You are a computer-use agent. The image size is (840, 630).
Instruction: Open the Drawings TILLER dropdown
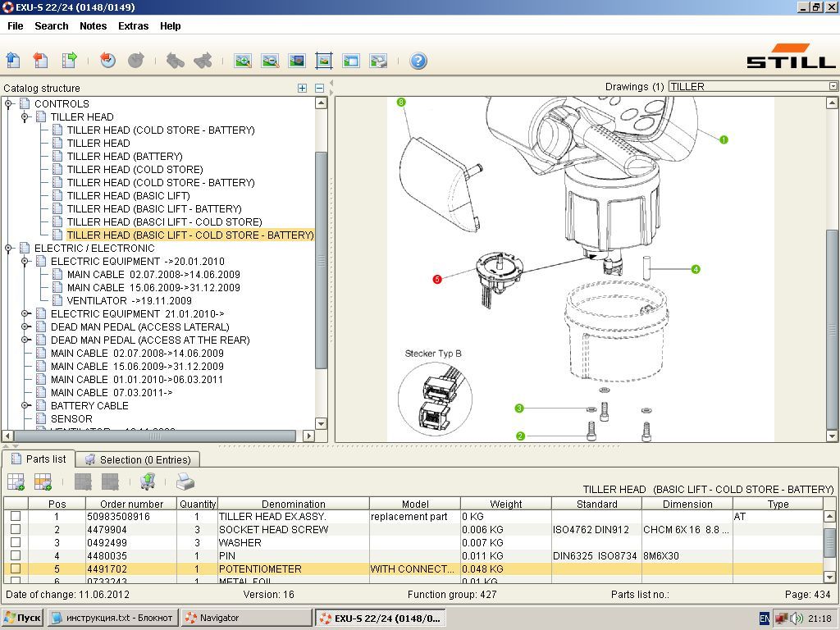pos(833,86)
